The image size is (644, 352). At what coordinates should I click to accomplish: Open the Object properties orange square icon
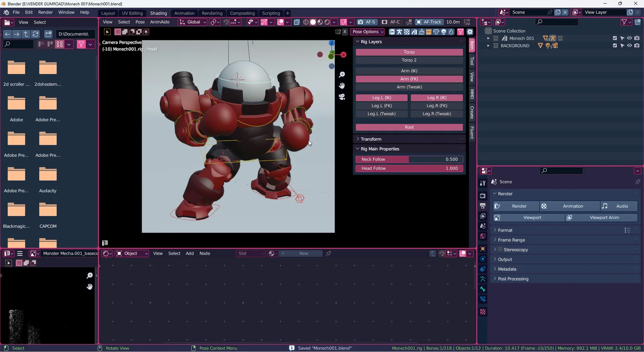[x=483, y=249]
